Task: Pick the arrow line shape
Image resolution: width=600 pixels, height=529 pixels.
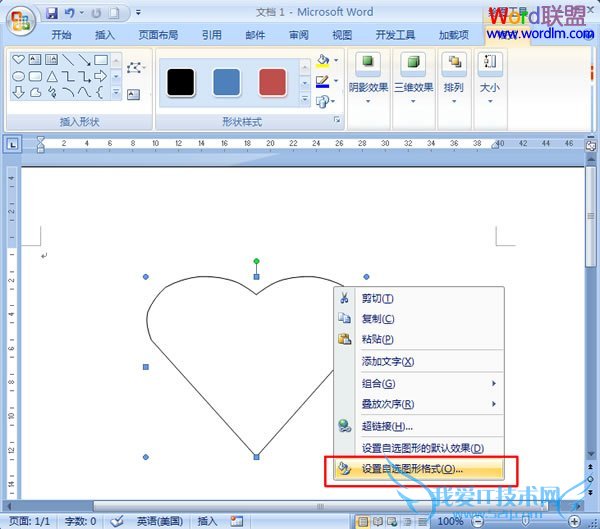Action: pyautogui.click(x=84, y=59)
